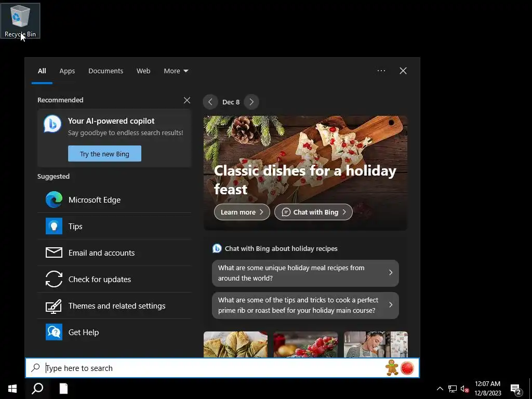Open the taskbar clock showing 12:07 AM

tap(487, 389)
